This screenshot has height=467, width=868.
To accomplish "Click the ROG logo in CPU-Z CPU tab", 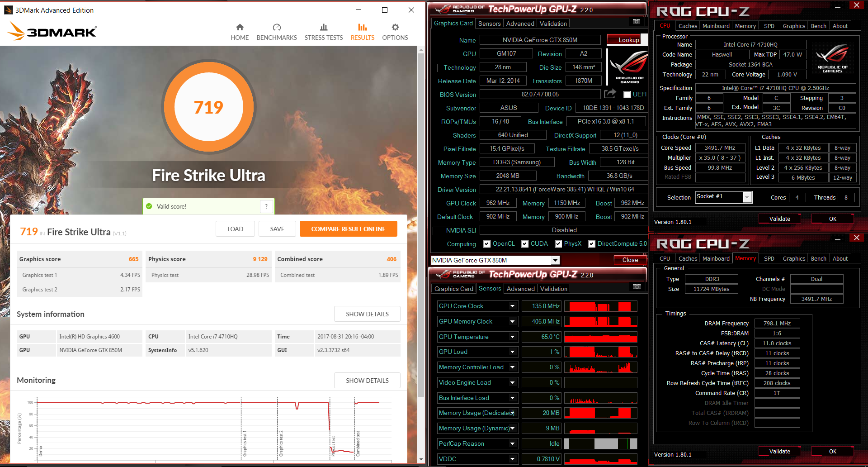I will click(x=832, y=58).
